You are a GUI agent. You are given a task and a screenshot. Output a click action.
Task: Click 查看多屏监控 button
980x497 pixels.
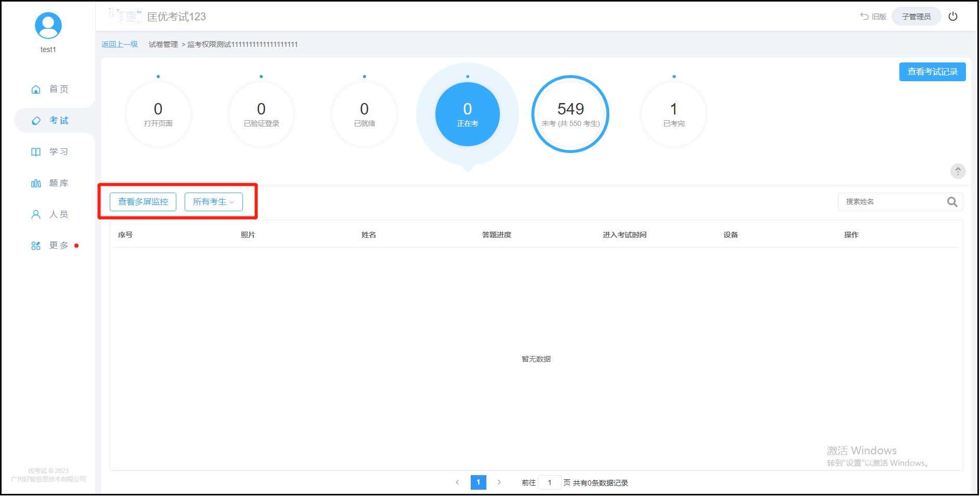pos(143,202)
